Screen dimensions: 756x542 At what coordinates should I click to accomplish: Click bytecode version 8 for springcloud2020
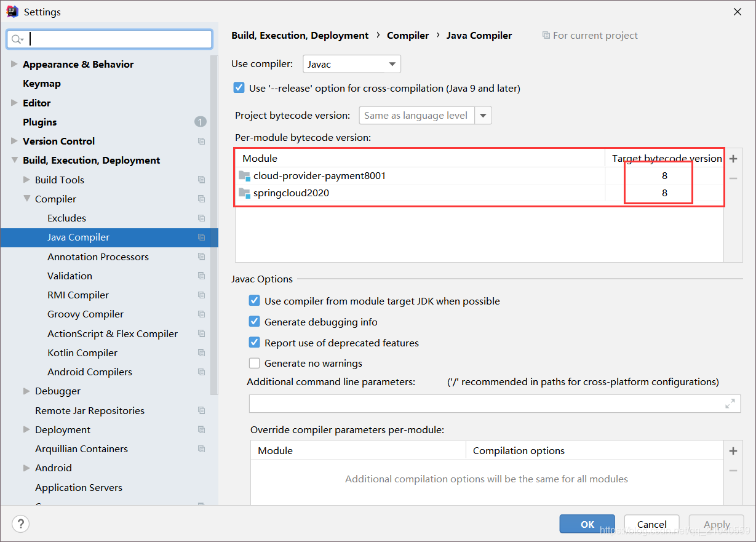664,193
